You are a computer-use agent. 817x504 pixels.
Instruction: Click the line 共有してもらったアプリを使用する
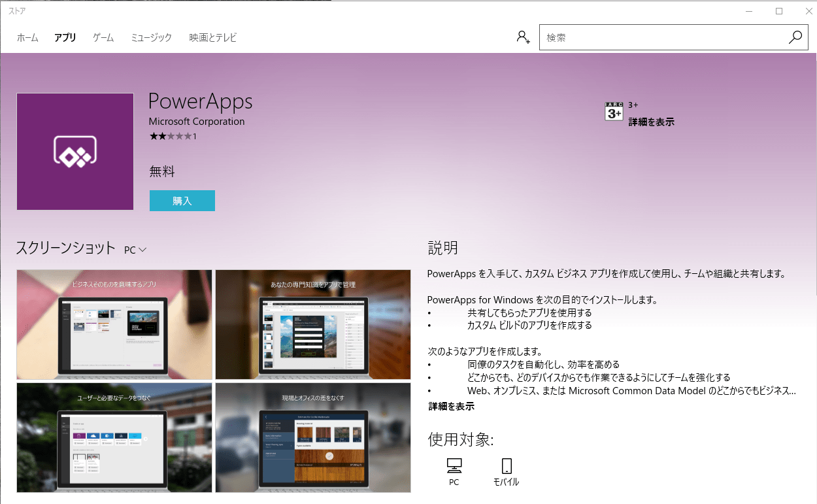click(x=529, y=312)
